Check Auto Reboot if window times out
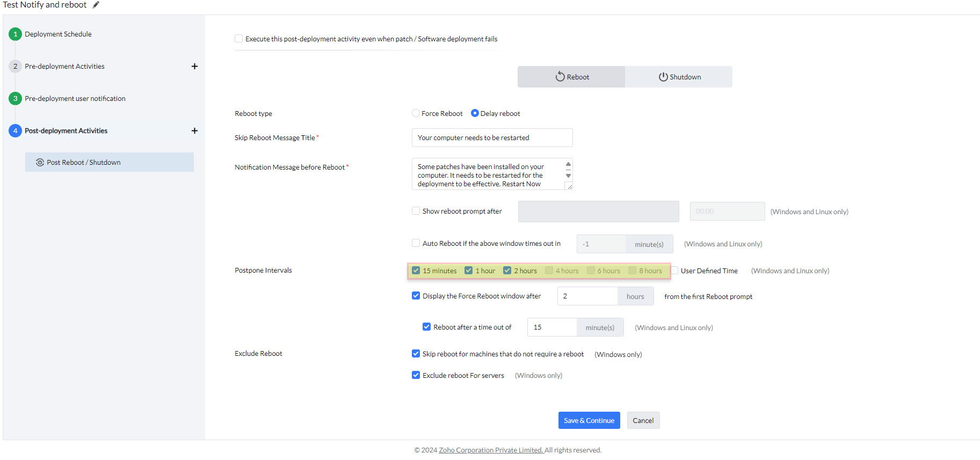Viewport: 980px width, 460px height. coord(416,243)
